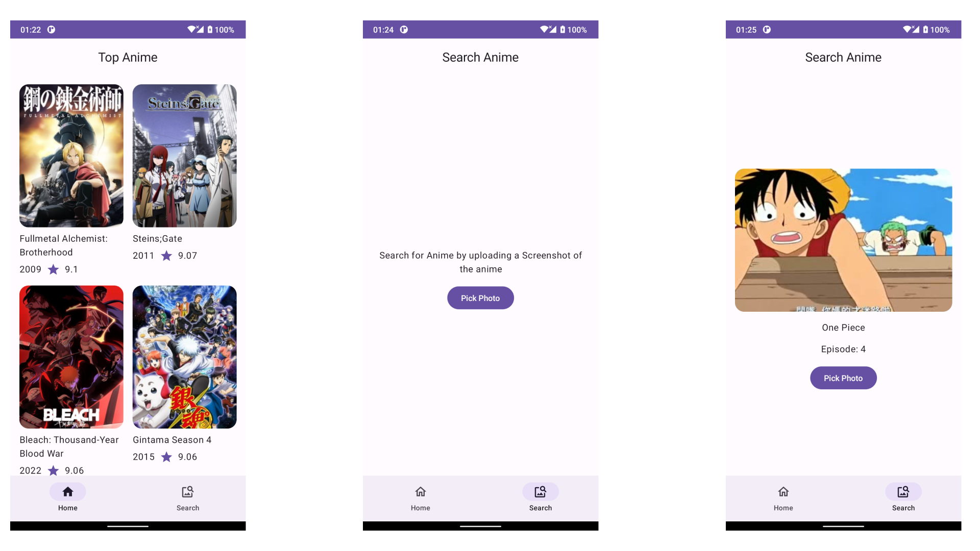Toggle battery indicator in top status bar
This screenshot has height=551, width=980.
[x=214, y=29]
